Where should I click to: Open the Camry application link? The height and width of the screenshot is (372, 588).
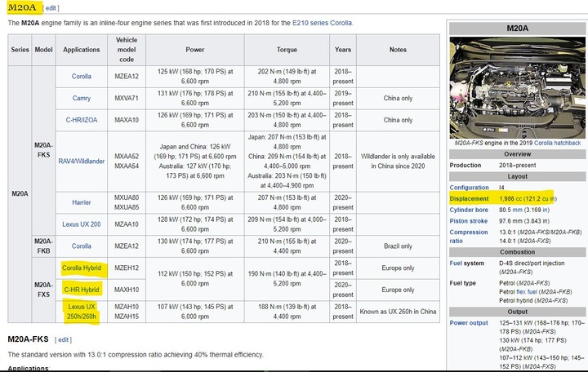tap(82, 98)
